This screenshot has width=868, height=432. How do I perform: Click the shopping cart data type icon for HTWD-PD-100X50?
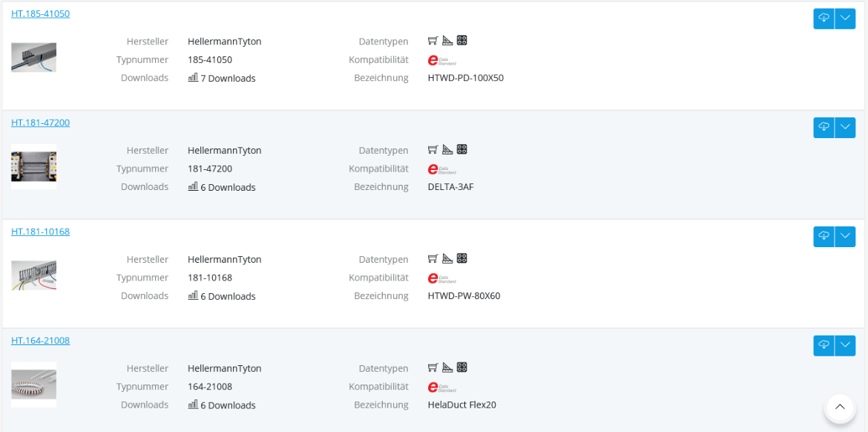[x=433, y=40]
